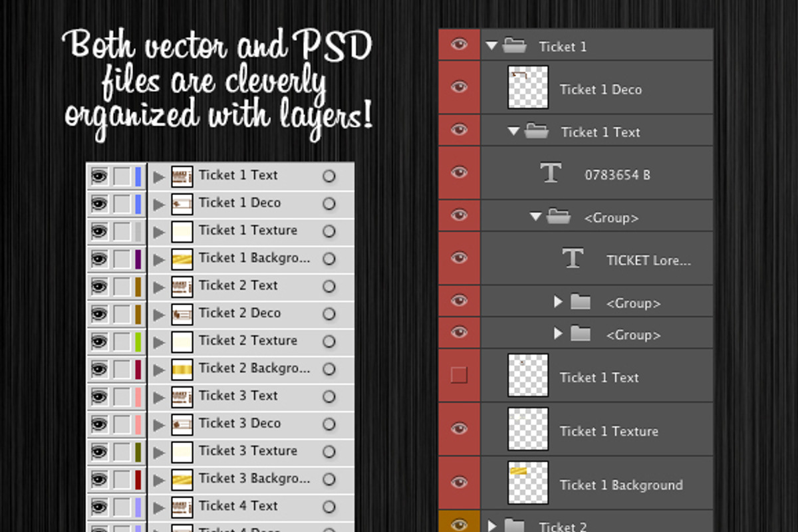The image size is (798, 532).
Task: Click the Ticket 1 Text folder icon in PSD
Action: [x=536, y=131]
